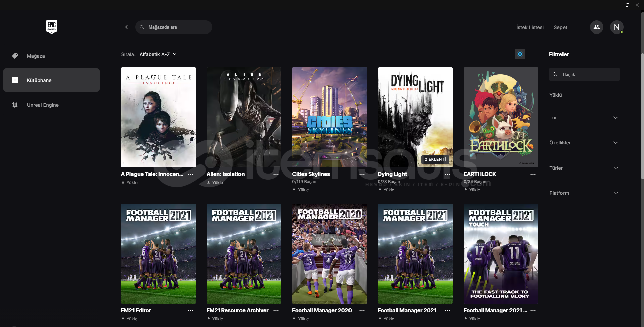Click Yükle under EARTHLOCK
Screen dimensions: 644x327
[472, 190]
